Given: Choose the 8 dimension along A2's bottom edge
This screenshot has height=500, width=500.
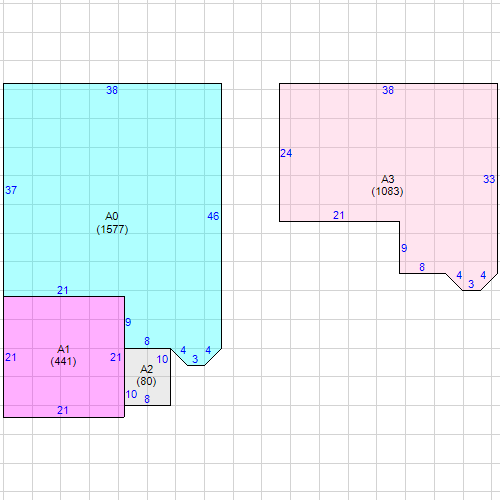Looking at the screenshot, I should pyautogui.click(x=147, y=399).
